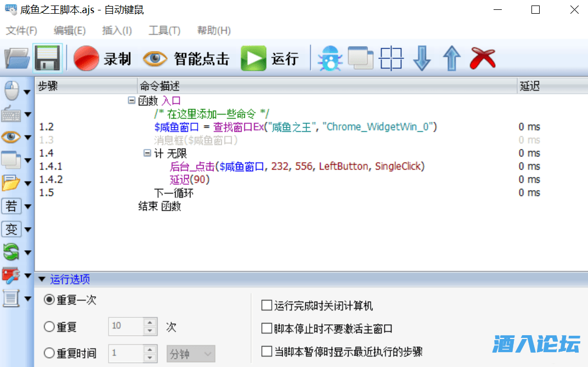This screenshot has width=588, height=367.
Task: Click the crosshair grid toolbar icon
Action: pyautogui.click(x=391, y=58)
